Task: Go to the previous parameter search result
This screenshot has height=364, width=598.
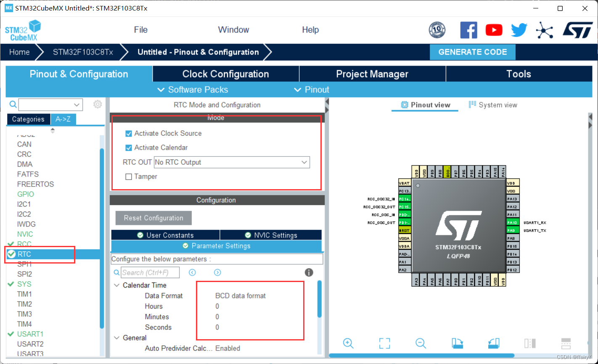Action: pyautogui.click(x=192, y=272)
